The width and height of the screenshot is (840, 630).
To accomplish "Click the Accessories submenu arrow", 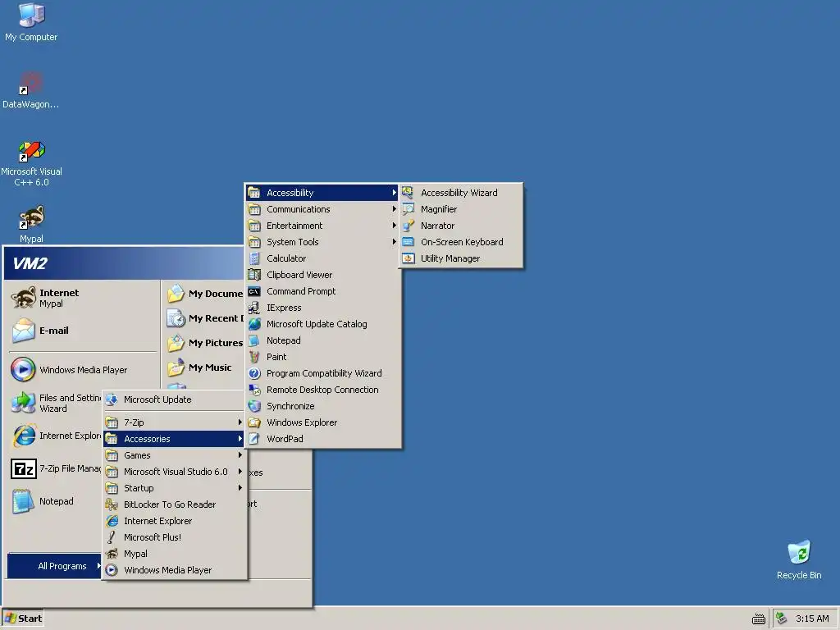I will click(x=240, y=439).
